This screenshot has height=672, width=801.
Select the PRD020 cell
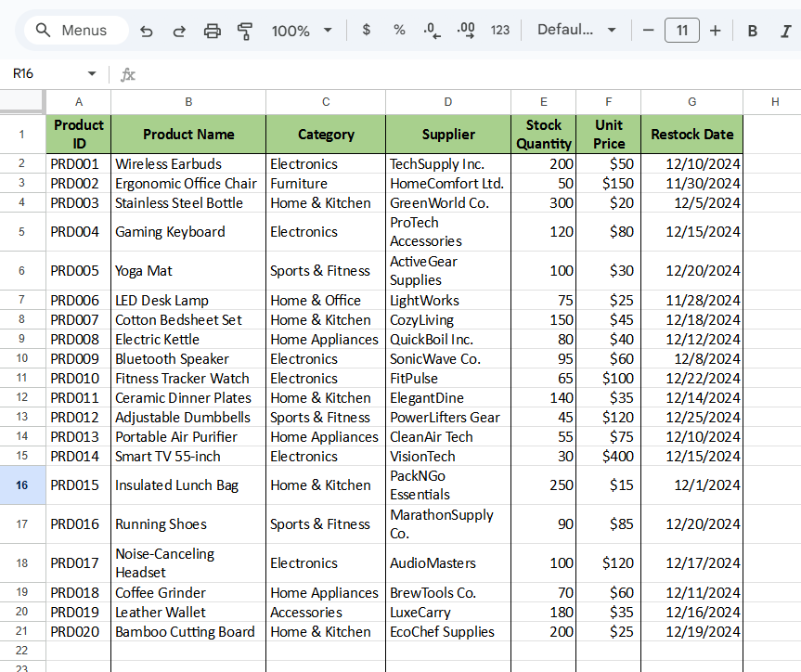click(79, 632)
